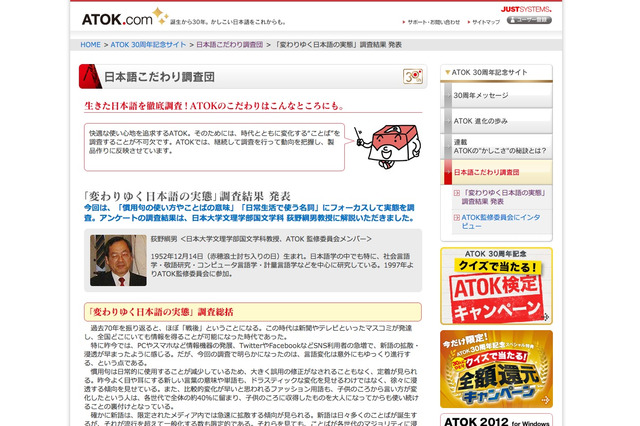The height and width of the screenshot is (426, 640).
Task: Click plus icon beside ATOK監修委員会 sublink
Action: click(x=457, y=218)
